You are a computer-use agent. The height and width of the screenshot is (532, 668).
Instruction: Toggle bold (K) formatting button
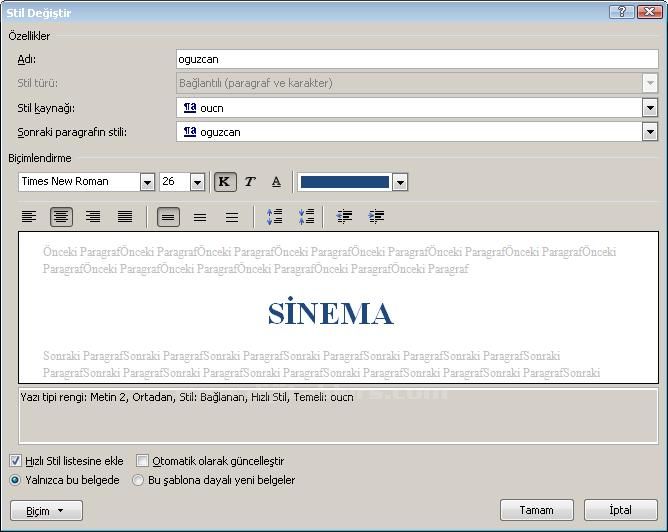click(224, 182)
